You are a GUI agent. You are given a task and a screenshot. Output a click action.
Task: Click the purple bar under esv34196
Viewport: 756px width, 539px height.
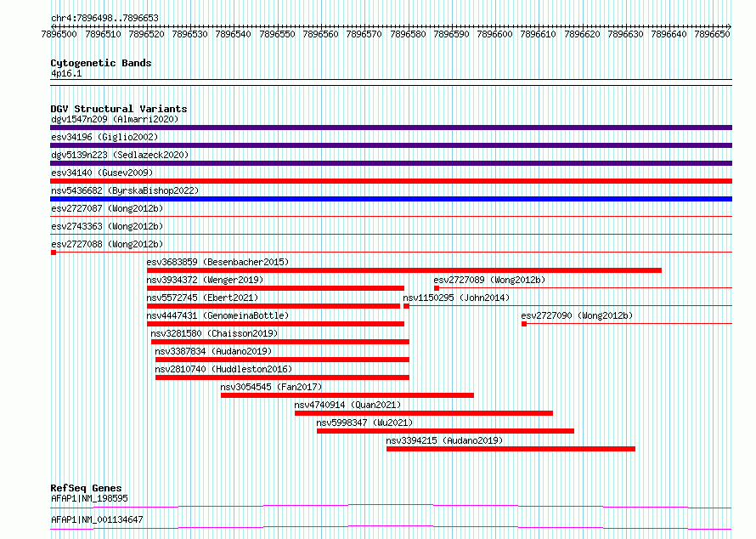[x=391, y=145]
